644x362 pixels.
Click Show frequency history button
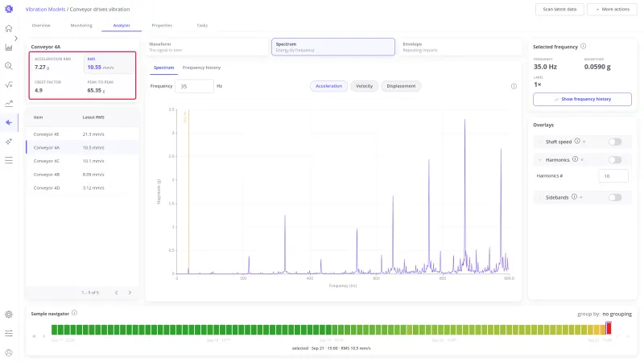coord(582,99)
